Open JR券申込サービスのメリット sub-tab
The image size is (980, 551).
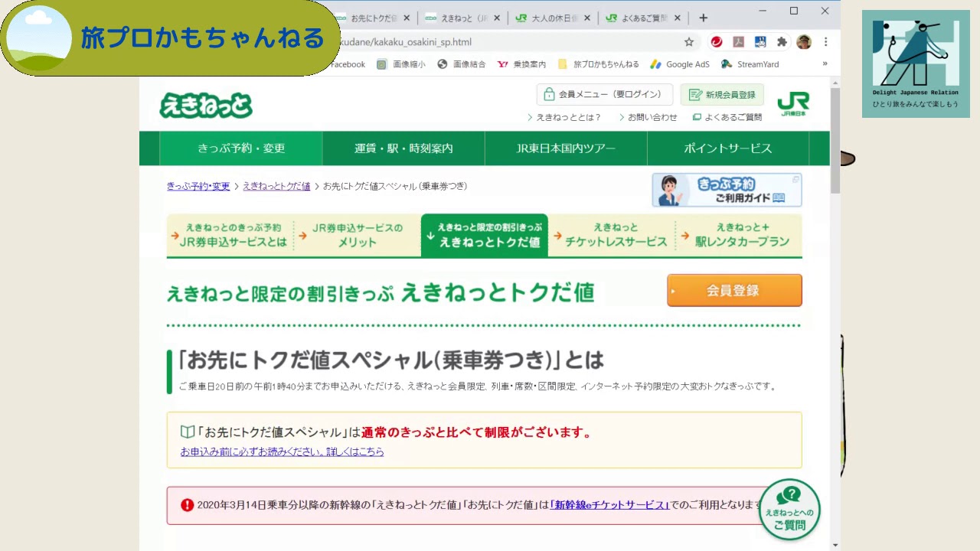358,235
